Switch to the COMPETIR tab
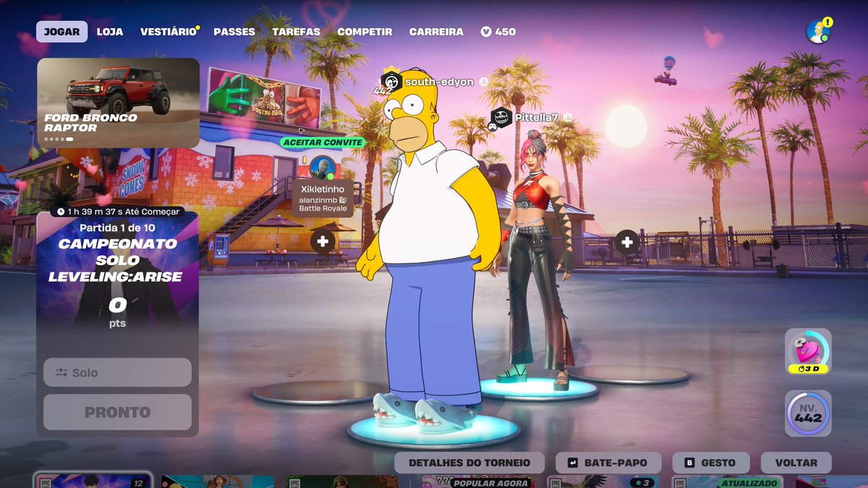The image size is (868, 488). [365, 32]
